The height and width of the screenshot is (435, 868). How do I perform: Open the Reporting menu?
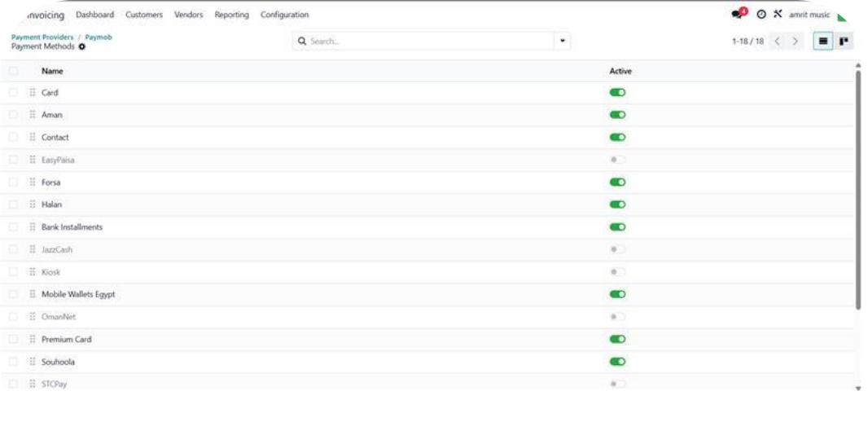point(231,15)
